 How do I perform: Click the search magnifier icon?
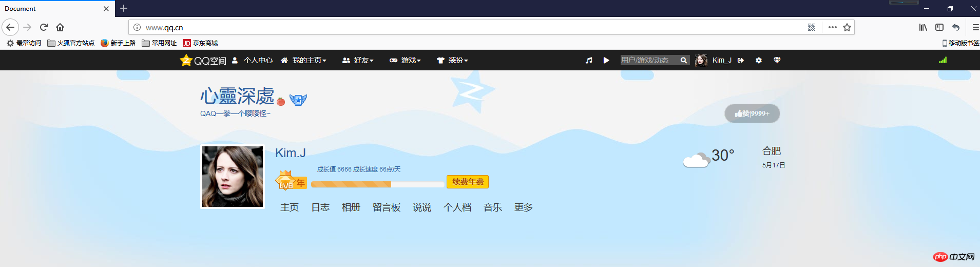tap(684, 60)
